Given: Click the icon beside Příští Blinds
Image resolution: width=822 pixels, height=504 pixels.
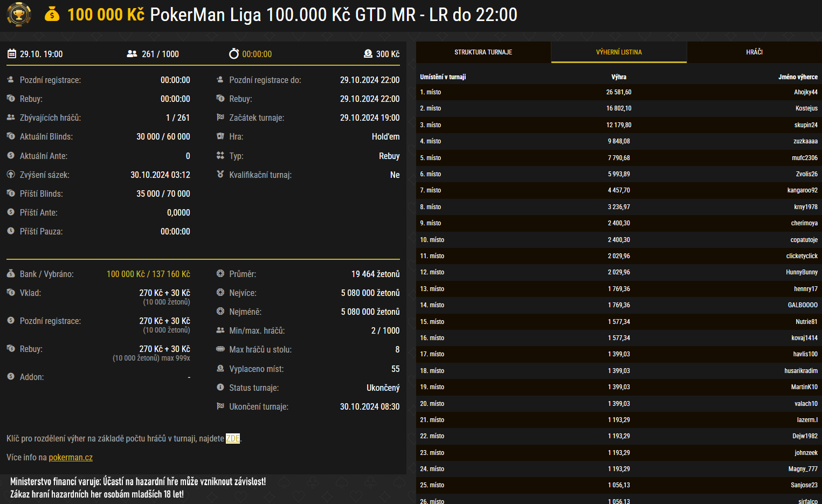Looking at the screenshot, I should (x=11, y=193).
